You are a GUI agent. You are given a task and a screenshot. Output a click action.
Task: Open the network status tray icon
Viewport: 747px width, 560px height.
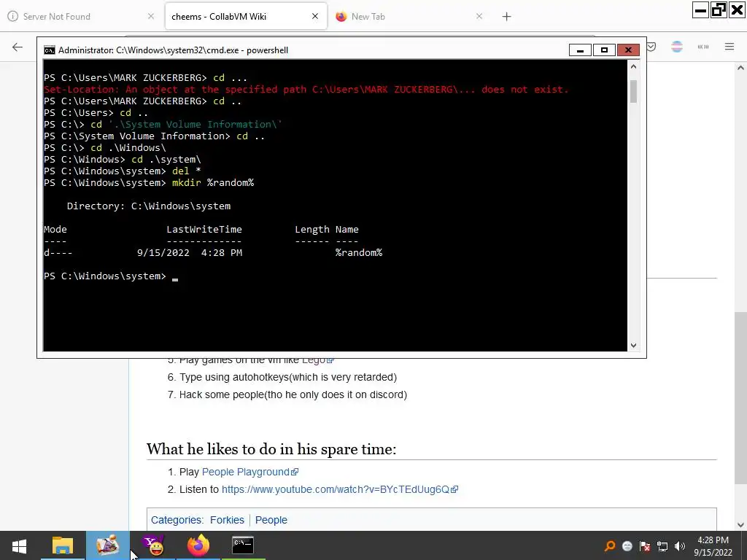coord(662,546)
